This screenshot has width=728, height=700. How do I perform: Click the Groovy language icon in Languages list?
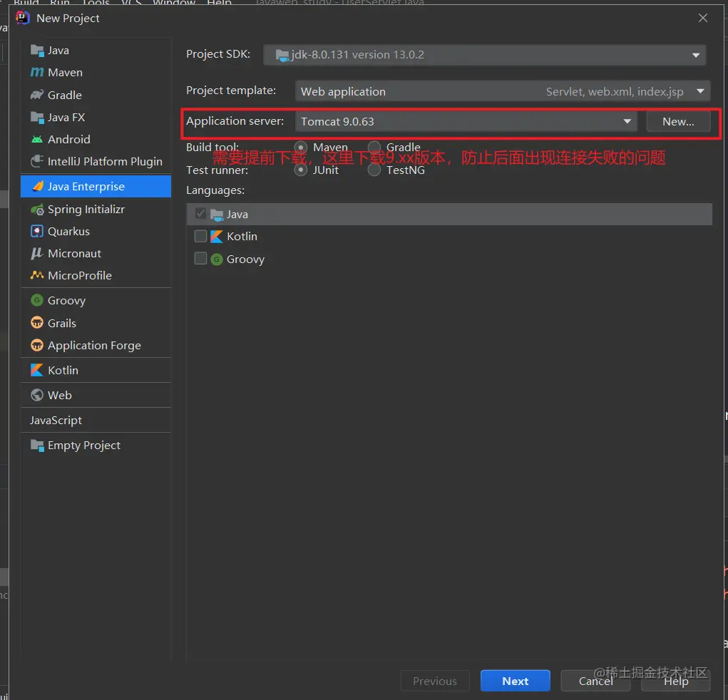pyautogui.click(x=216, y=259)
